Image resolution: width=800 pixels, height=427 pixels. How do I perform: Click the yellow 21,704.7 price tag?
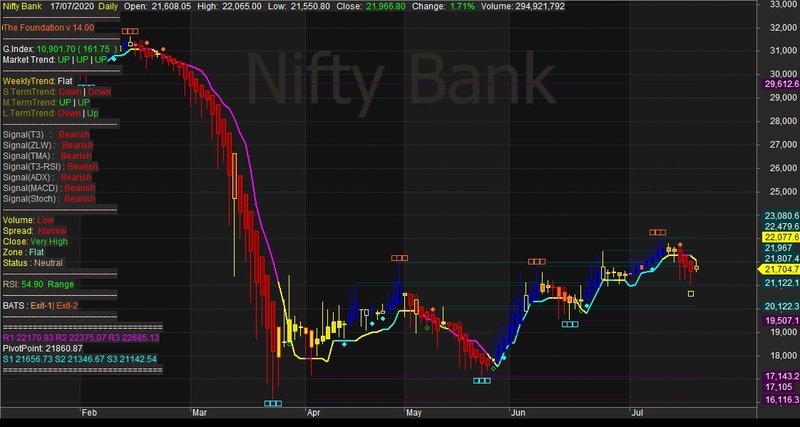(780, 269)
